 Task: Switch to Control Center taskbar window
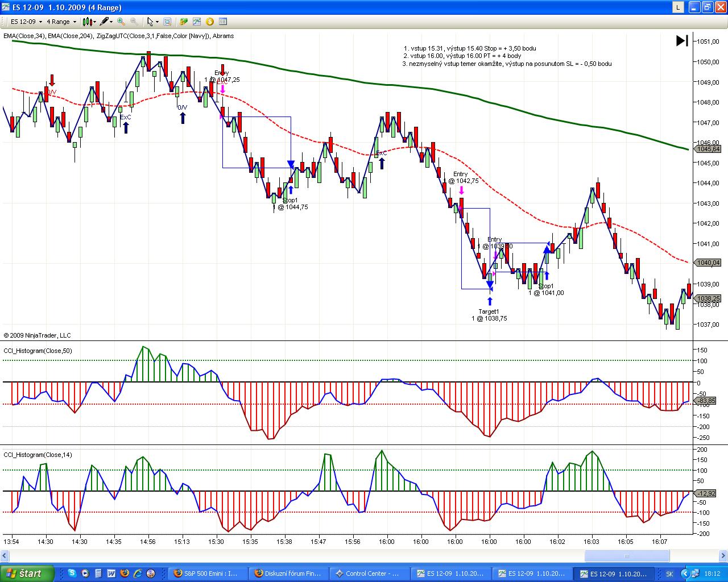tap(371, 573)
